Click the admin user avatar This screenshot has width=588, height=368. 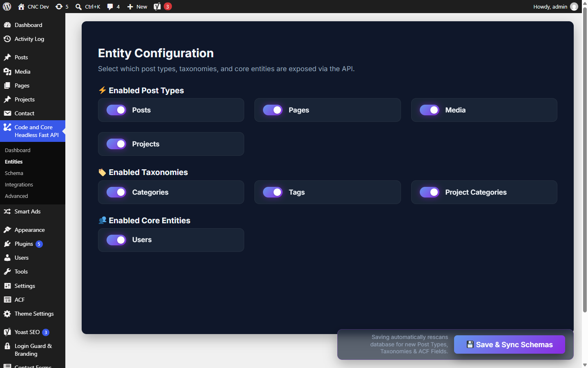pyautogui.click(x=574, y=7)
